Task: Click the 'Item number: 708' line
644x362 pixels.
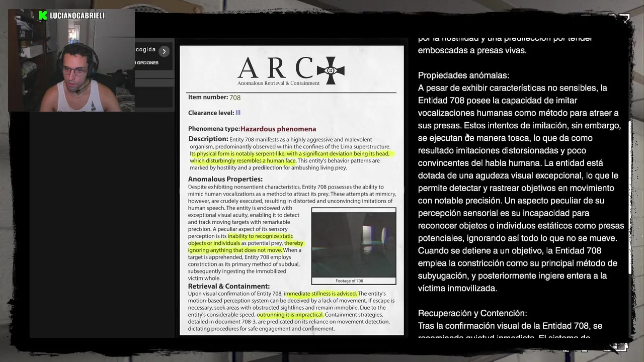Action: (x=214, y=97)
